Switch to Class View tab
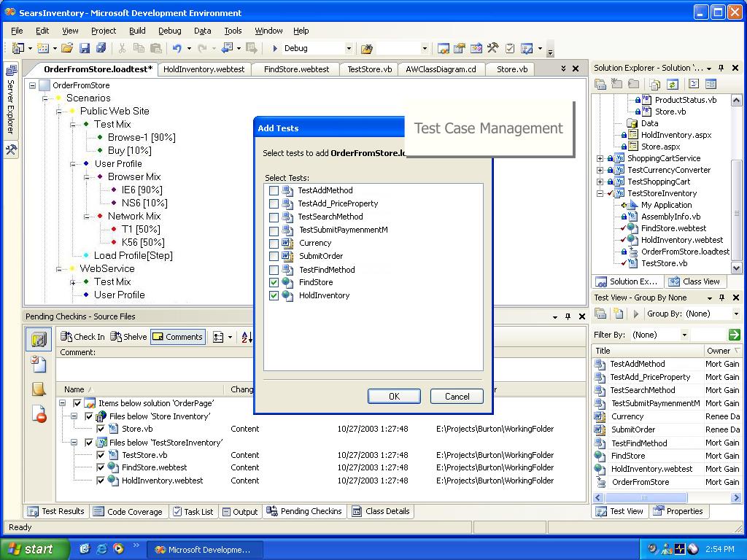The image size is (747, 560). [694, 281]
